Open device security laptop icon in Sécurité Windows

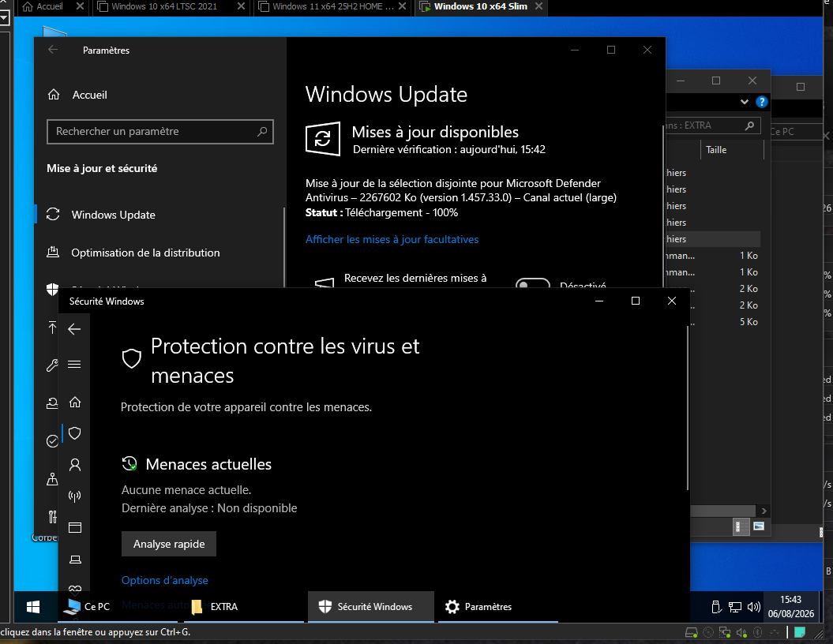(x=75, y=560)
